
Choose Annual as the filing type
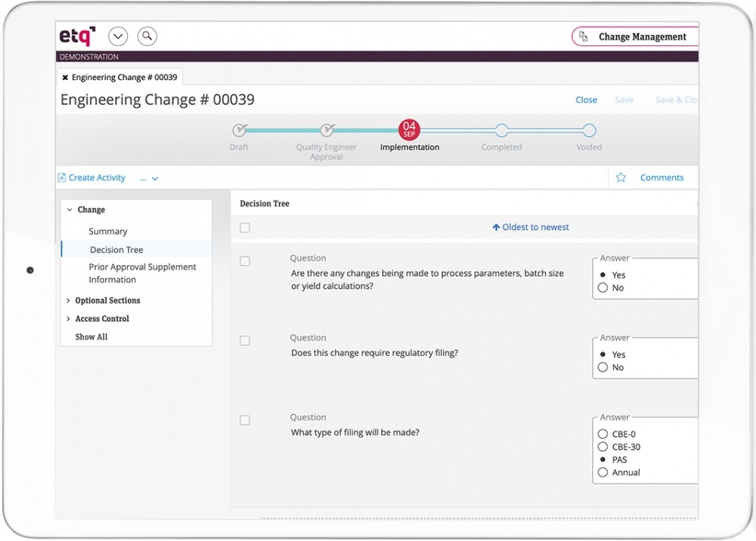(x=603, y=472)
